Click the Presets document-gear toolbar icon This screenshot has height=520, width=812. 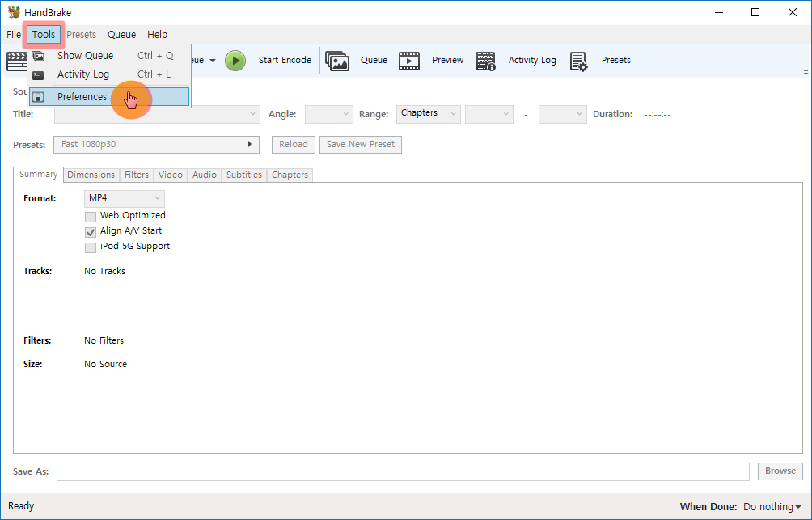pos(578,61)
